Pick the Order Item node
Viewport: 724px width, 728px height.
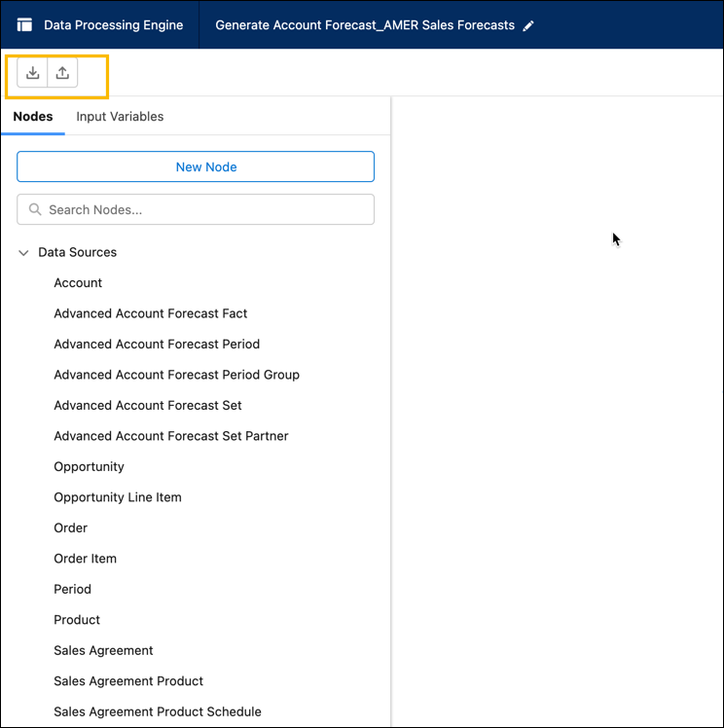[85, 559]
